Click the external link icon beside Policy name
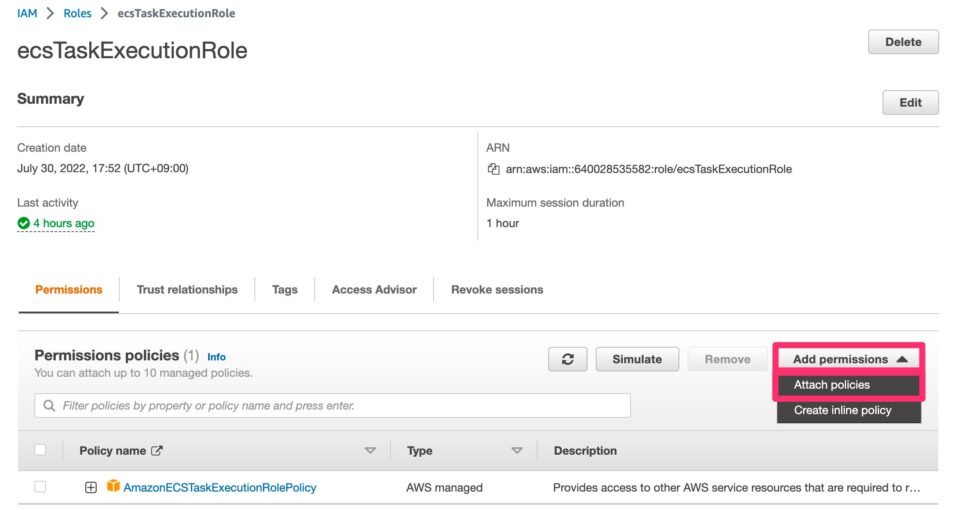Image resolution: width=960 pixels, height=510 pixels. pos(157,451)
